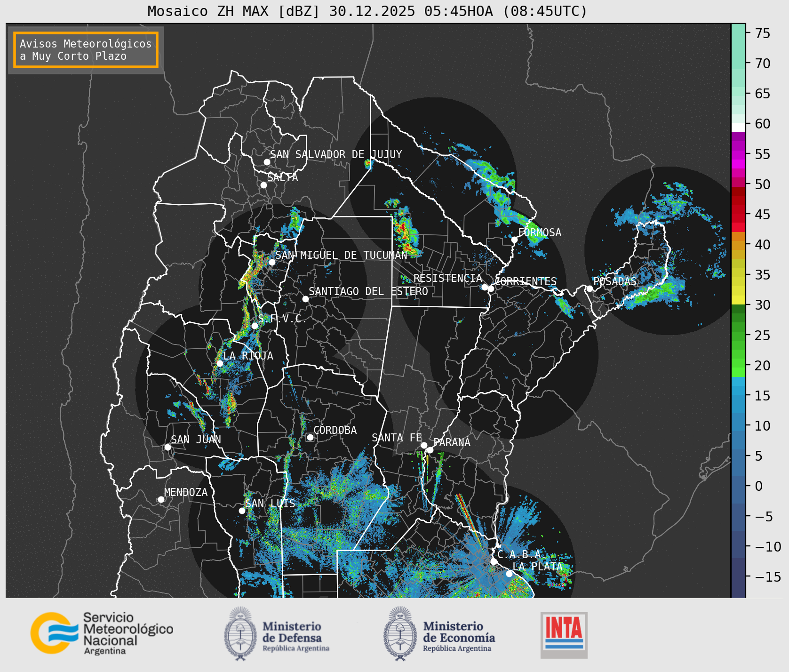This screenshot has width=789, height=672.
Task: Click the Avisos Meteorológicos a Muy Corto Plazo box
Action: tap(86, 50)
